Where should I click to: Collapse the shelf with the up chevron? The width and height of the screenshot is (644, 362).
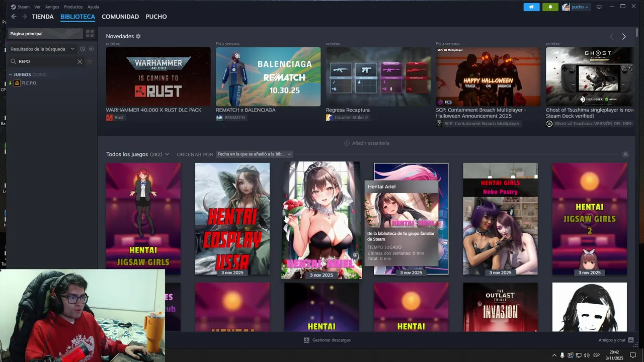tap(625, 154)
